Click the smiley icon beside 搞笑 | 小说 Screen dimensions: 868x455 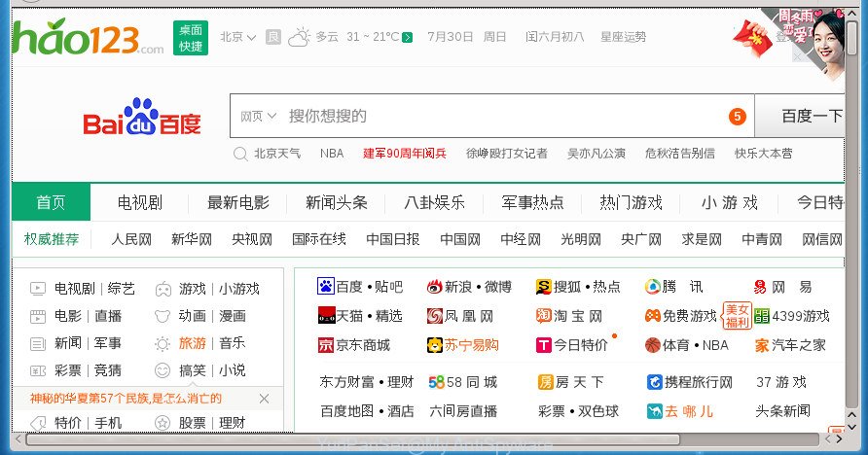tap(163, 370)
